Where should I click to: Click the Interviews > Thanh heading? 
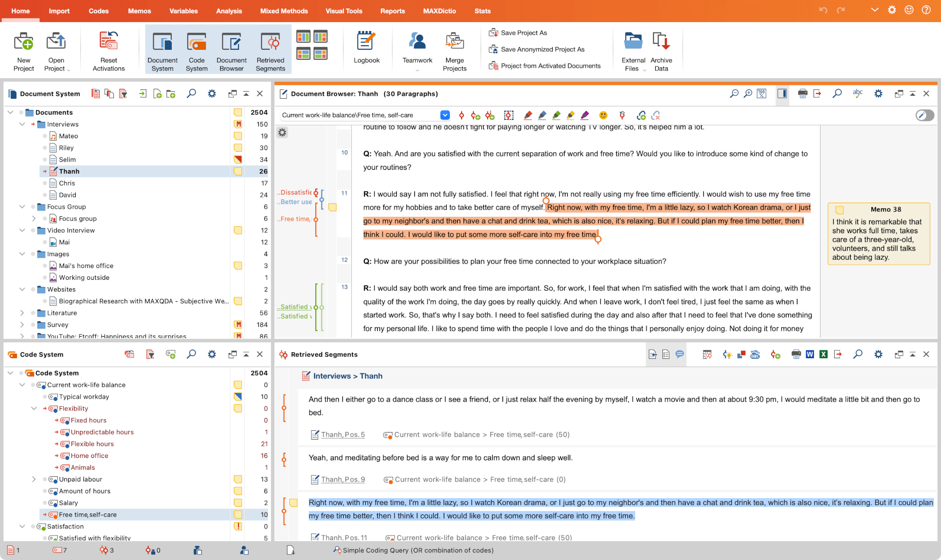348,376
